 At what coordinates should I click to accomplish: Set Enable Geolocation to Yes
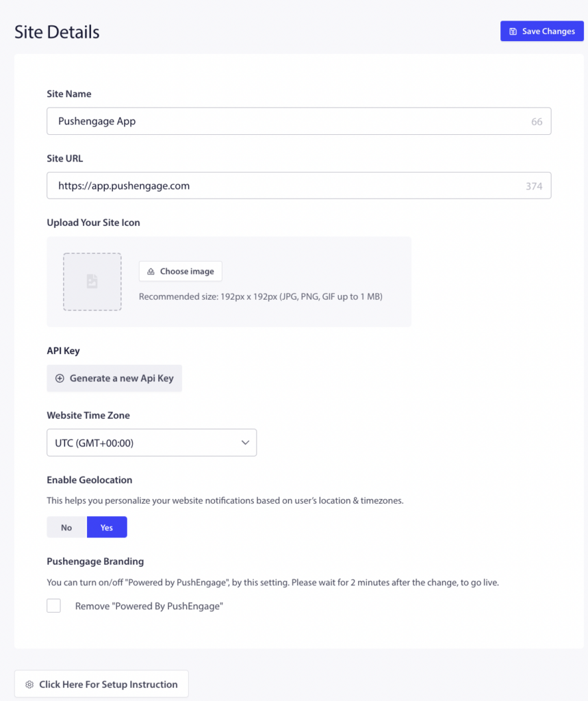coord(107,527)
